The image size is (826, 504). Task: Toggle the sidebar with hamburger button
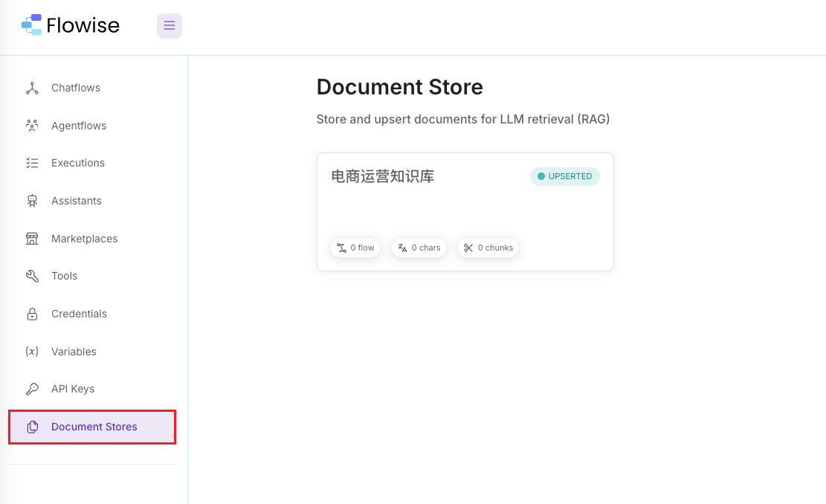[170, 26]
